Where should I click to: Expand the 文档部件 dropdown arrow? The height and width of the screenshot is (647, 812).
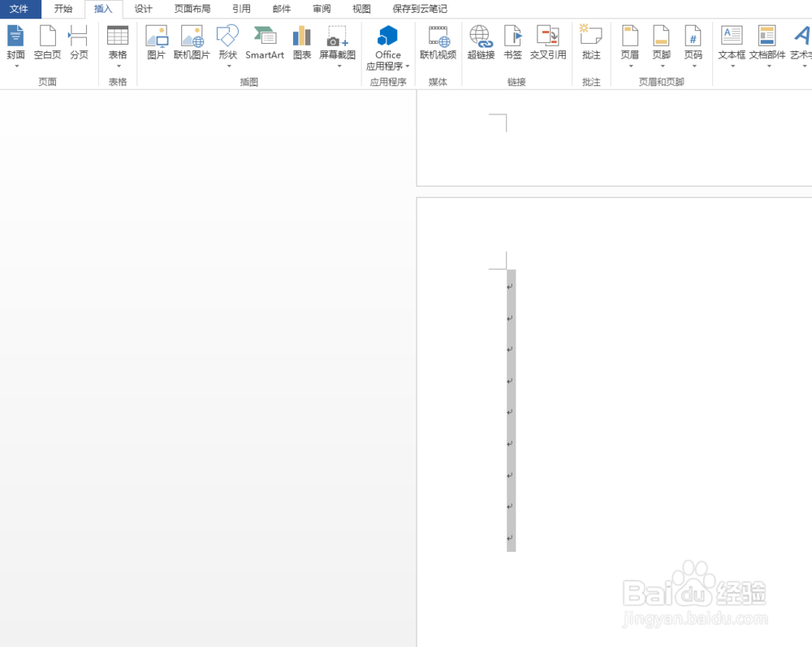[768, 67]
